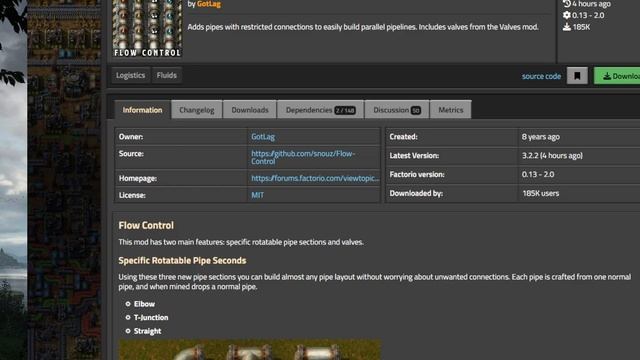The image size is (640, 360).
Task: Click the gear icon beside 0.13 - 2.0
Action: tap(567, 15)
